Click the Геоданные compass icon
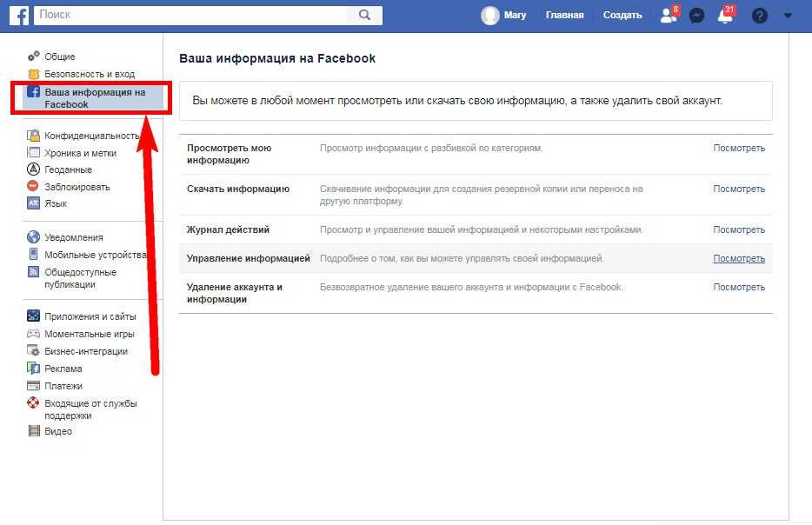Viewport: 812px width, 525px height. 33,169
